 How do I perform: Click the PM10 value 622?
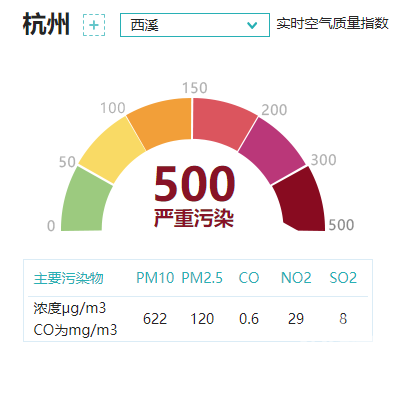coord(155,319)
